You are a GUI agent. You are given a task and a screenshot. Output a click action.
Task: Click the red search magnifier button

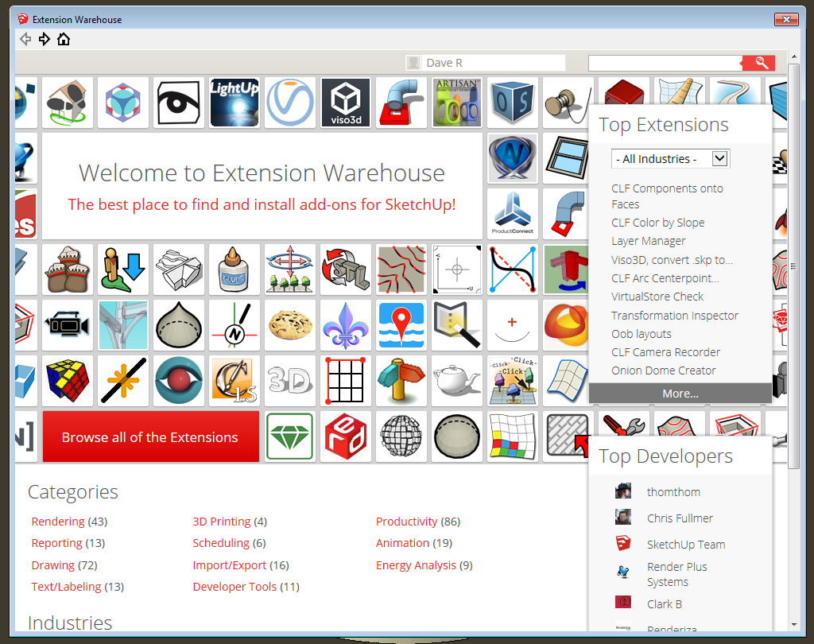click(x=759, y=63)
